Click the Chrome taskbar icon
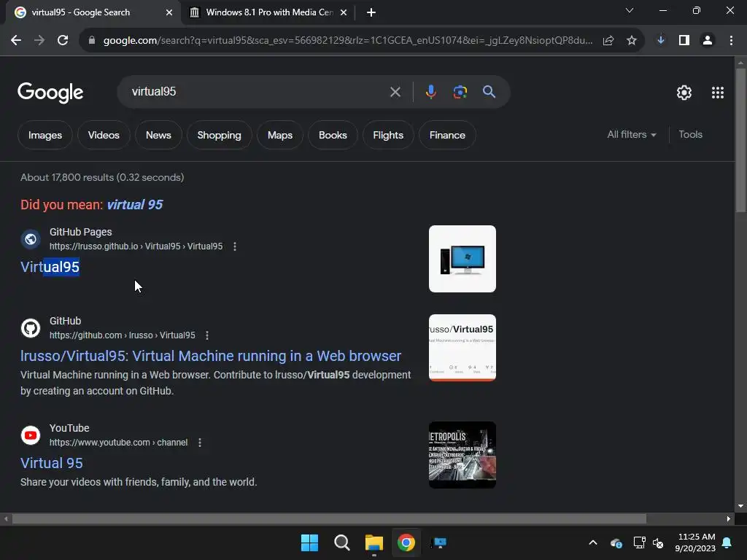Image resolution: width=747 pixels, height=560 pixels. pyautogui.click(x=406, y=542)
